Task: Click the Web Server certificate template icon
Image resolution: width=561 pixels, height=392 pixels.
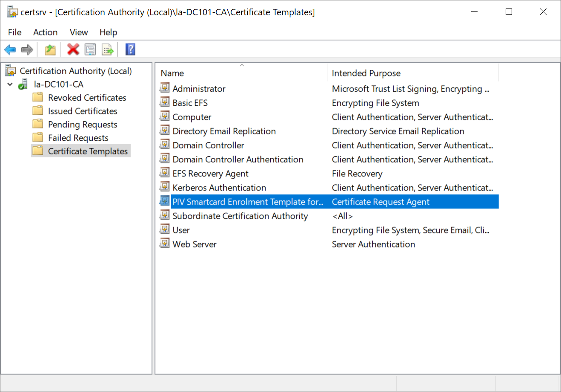Action: [x=165, y=244]
